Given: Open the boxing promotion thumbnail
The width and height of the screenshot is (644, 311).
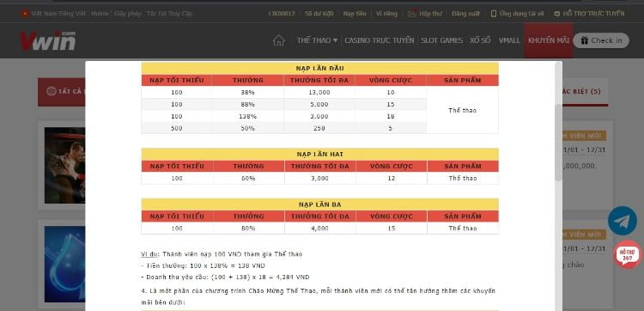Looking at the screenshot, I should [x=65, y=165].
